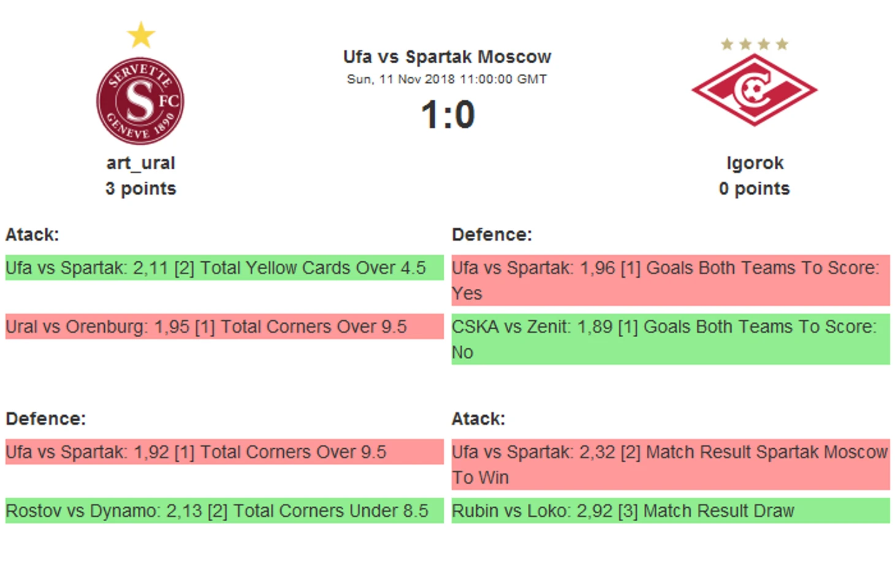The height and width of the screenshot is (588, 895).
Task: Click the left Atack section heading
Action: pyautogui.click(x=32, y=235)
